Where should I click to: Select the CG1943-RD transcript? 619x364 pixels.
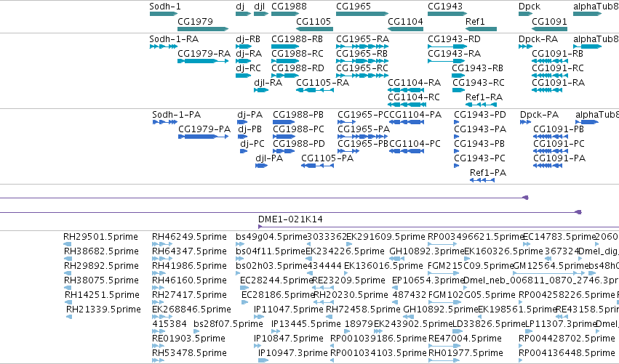pyautogui.click(x=447, y=46)
